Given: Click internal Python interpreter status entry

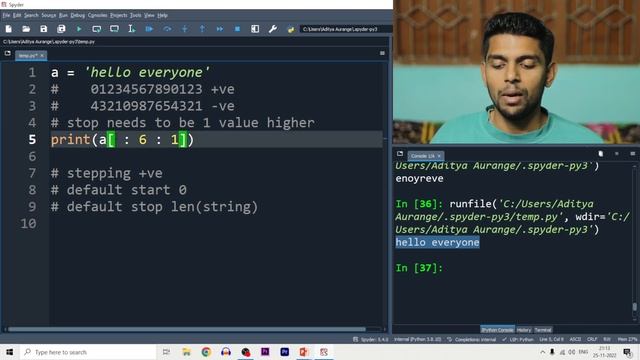Looking at the screenshot, I should [418, 340].
